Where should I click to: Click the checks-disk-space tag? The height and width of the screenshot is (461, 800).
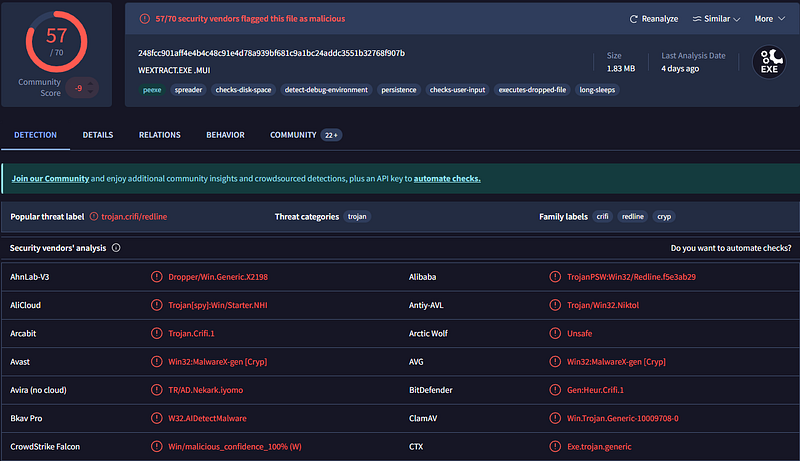click(243, 90)
